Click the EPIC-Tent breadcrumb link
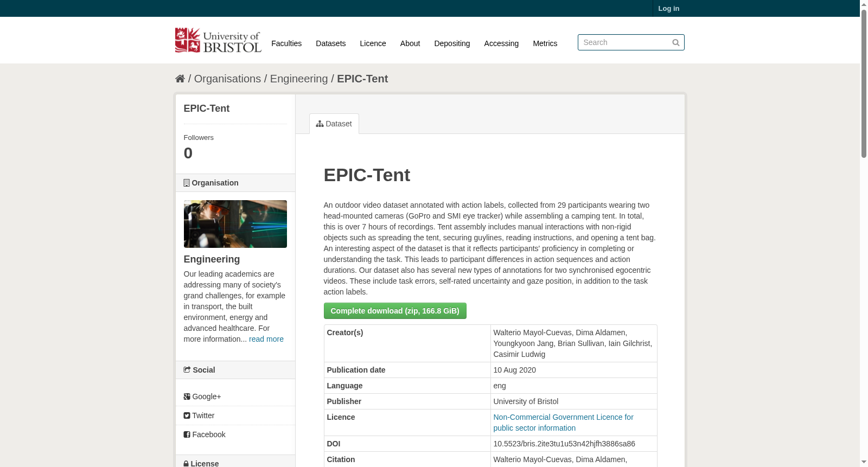868x467 pixels. pos(362,79)
